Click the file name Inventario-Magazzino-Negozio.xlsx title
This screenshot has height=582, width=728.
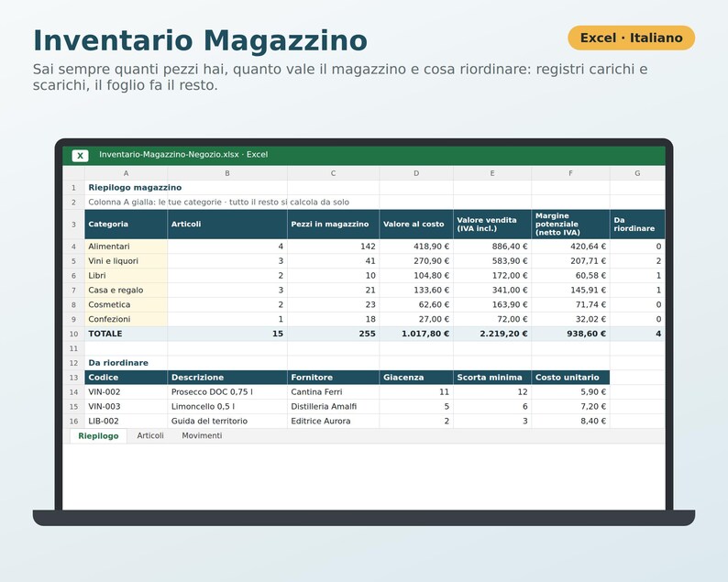point(183,155)
